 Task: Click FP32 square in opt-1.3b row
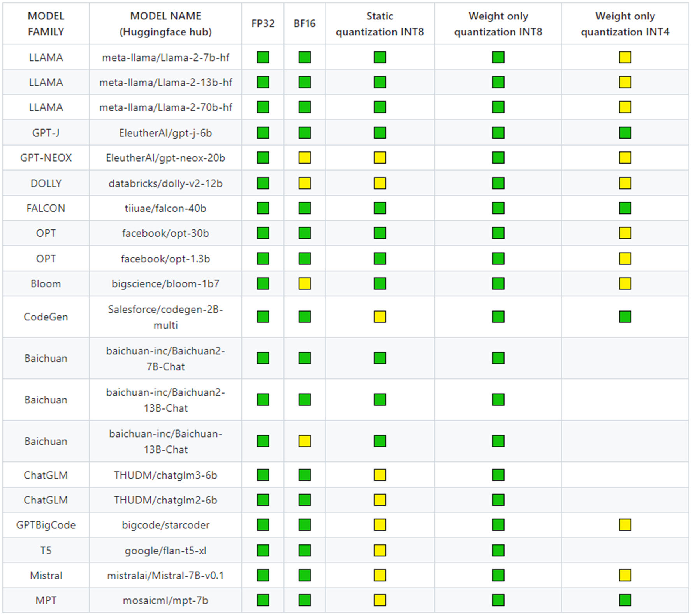point(263,259)
